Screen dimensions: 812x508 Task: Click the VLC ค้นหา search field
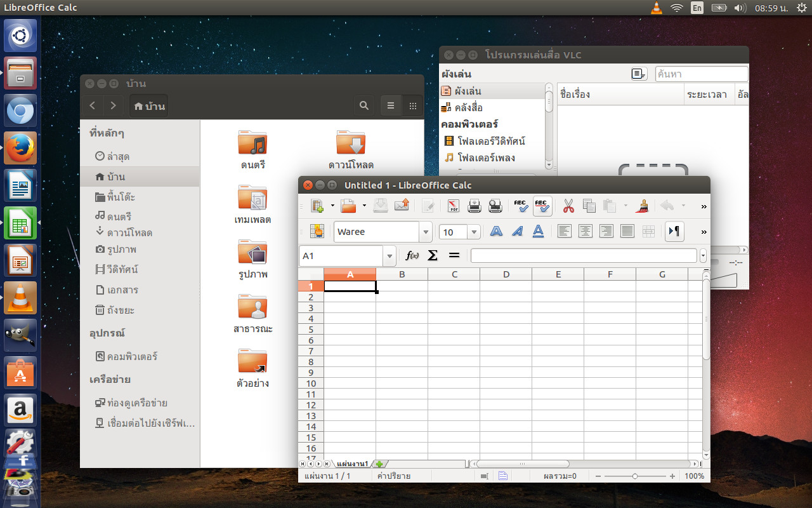coord(702,74)
